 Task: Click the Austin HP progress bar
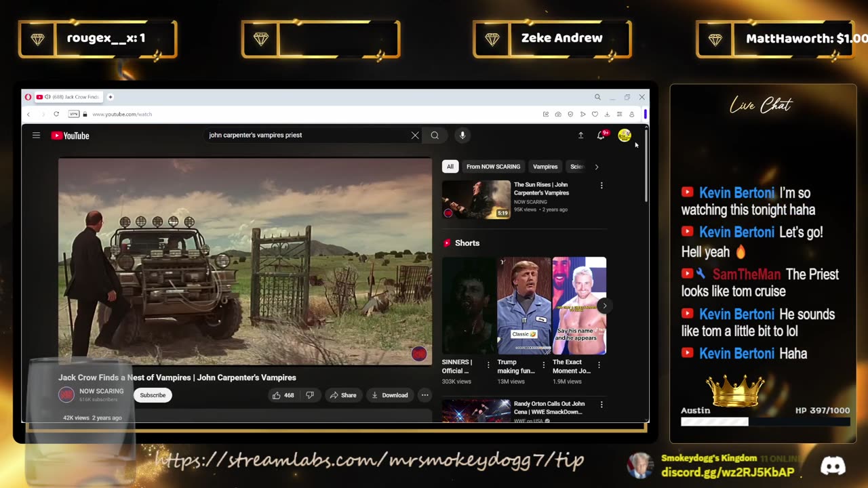coord(765,422)
